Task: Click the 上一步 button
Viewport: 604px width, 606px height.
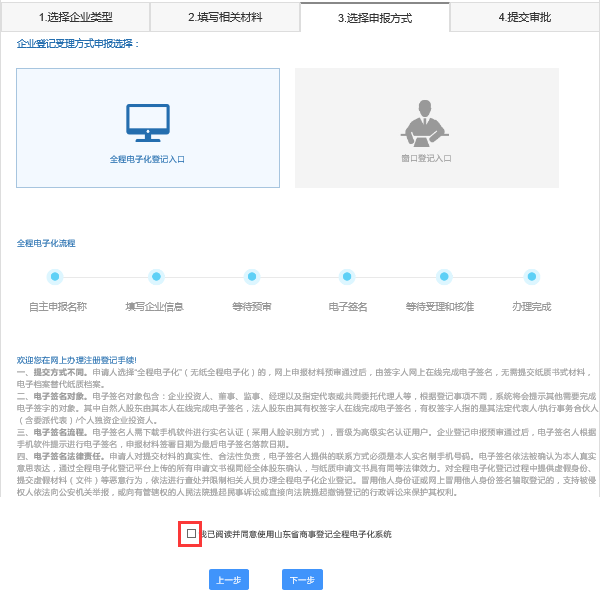Action: point(229,580)
